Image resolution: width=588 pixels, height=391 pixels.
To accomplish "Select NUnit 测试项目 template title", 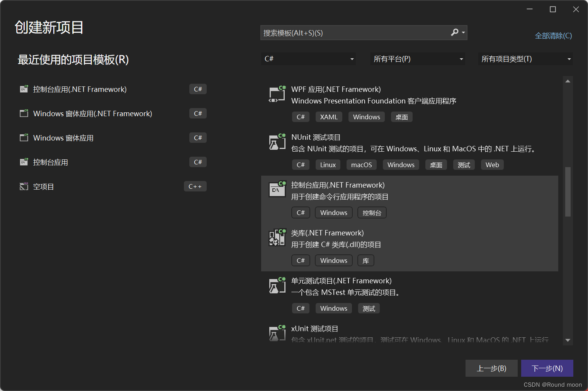I will 316,137.
